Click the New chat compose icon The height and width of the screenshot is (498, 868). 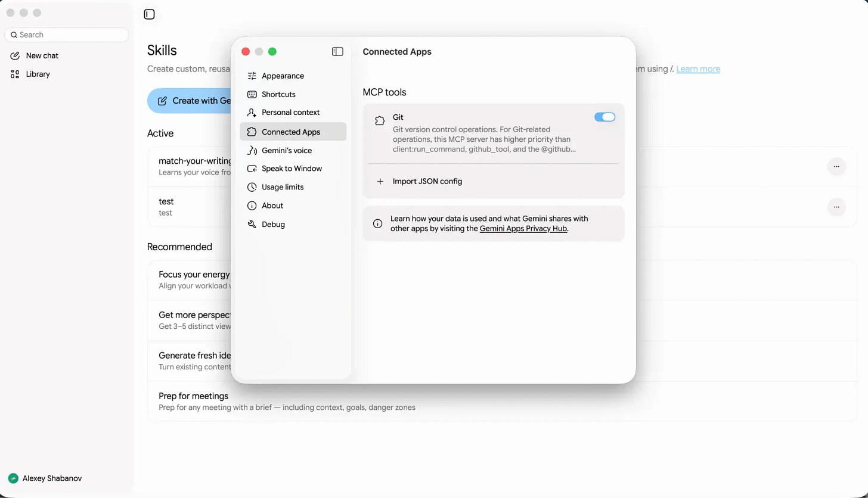15,55
